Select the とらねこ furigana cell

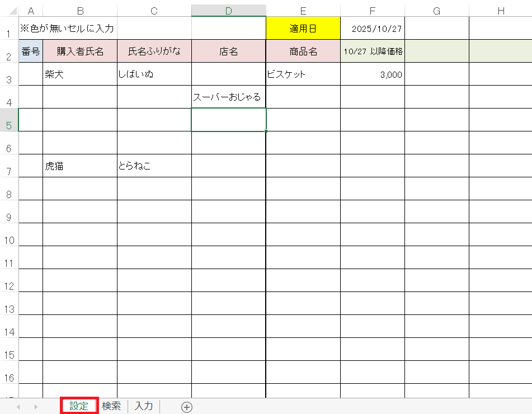pyautogui.click(x=154, y=166)
